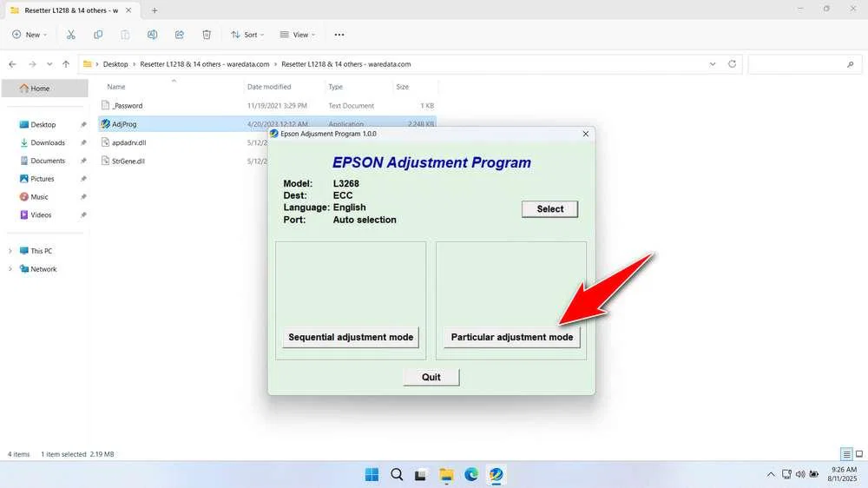The width and height of the screenshot is (868, 488).
Task: Show hidden icons in system tray
Action: coord(771,475)
